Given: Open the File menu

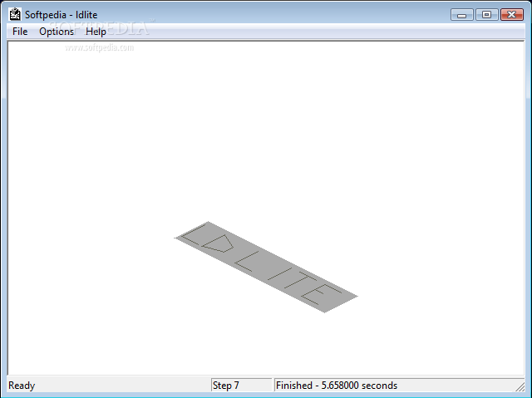Looking at the screenshot, I should click(20, 32).
